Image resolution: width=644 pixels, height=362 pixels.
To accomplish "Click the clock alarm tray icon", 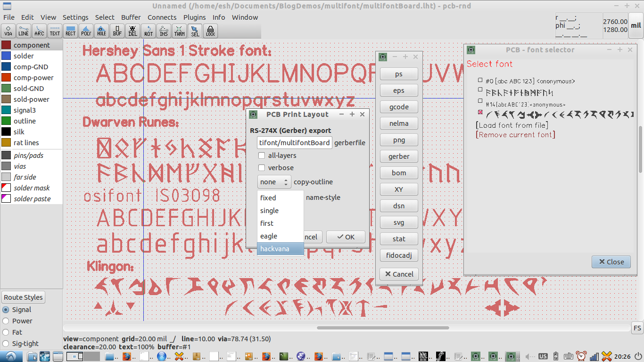I will [x=581, y=356].
